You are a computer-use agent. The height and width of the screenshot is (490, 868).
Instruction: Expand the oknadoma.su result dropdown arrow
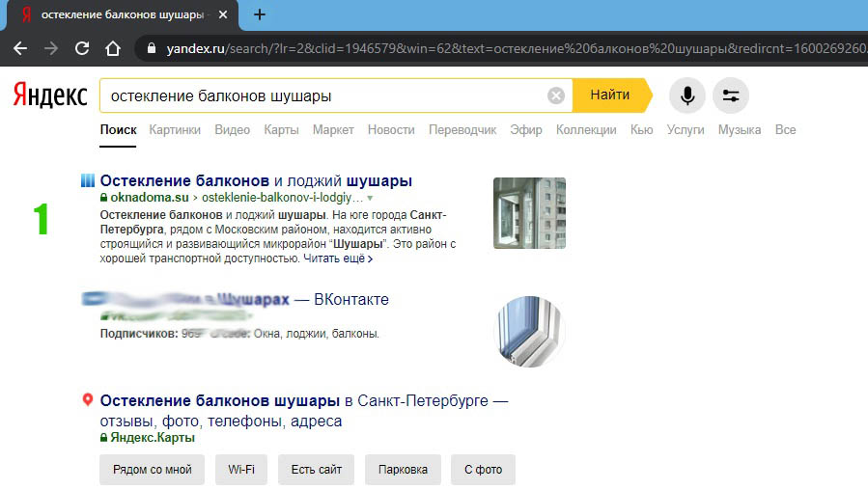370,197
